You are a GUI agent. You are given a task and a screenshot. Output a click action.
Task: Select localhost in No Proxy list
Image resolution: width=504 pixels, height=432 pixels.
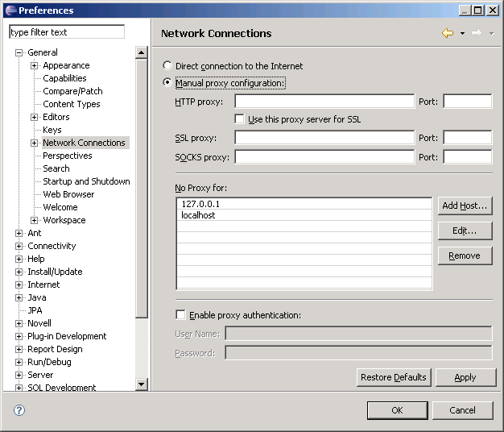click(x=304, y=215)
